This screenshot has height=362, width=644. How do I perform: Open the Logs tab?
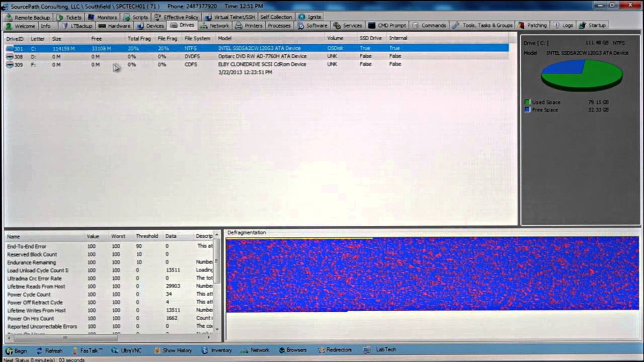coord(563,26)
